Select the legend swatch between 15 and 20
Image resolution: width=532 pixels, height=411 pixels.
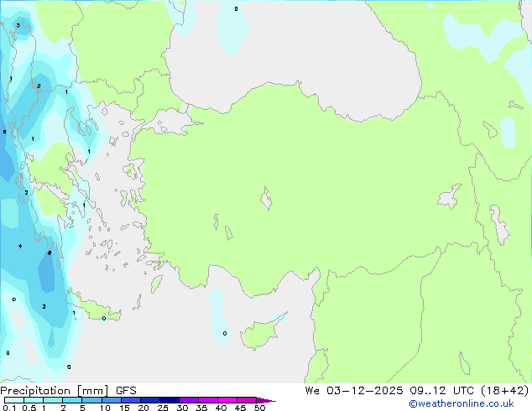click(x=130, y=400)
